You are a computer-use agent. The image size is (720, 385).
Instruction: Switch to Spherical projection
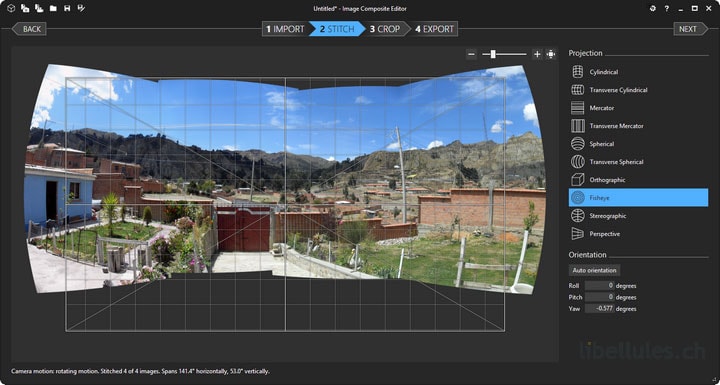pos(638,143)
